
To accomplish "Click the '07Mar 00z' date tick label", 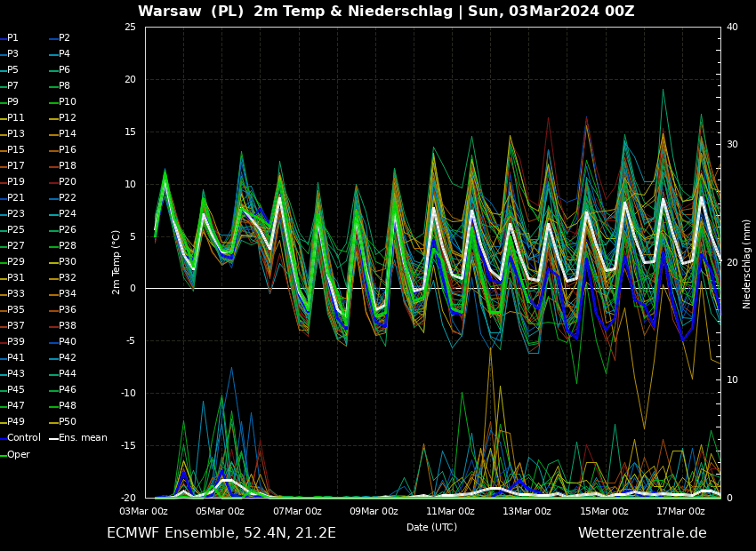I will point(297,512).
